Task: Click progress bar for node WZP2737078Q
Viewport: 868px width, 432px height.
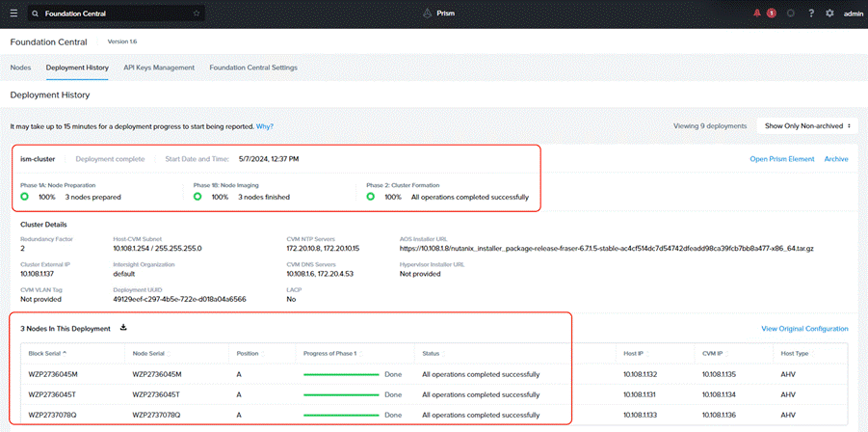Action: (x=341, y=415)
